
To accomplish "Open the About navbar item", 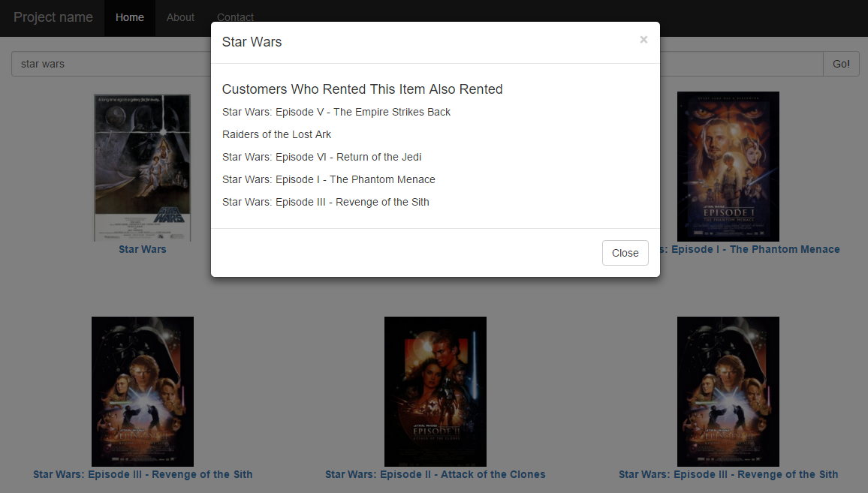I will [x=180, y=18].
